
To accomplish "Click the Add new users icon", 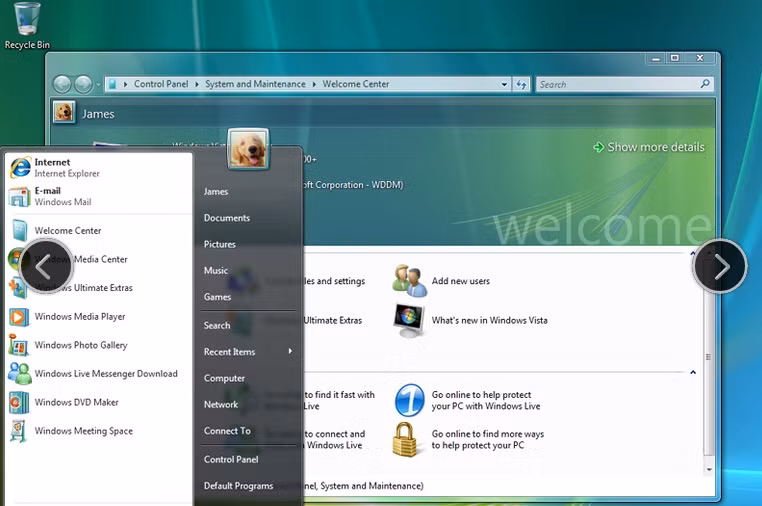I will tap(410, 280).
